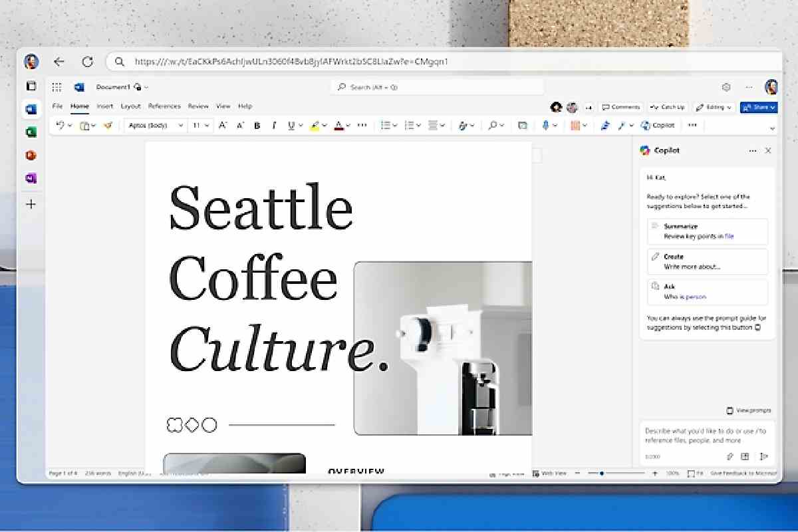Choose the Summarize suggestion in Copilot
This screenshot has width=798, height=532.
point(707,231)
